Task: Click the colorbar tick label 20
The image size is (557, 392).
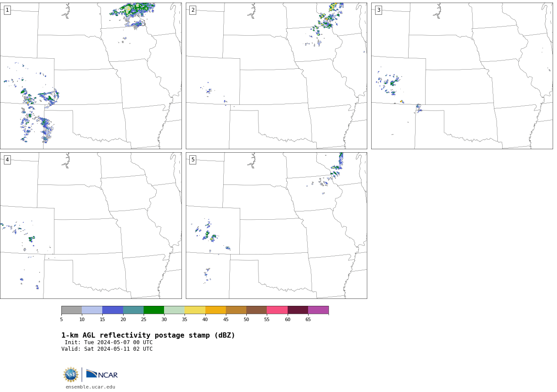Action: pyautogui.click(x=123, y=319)
